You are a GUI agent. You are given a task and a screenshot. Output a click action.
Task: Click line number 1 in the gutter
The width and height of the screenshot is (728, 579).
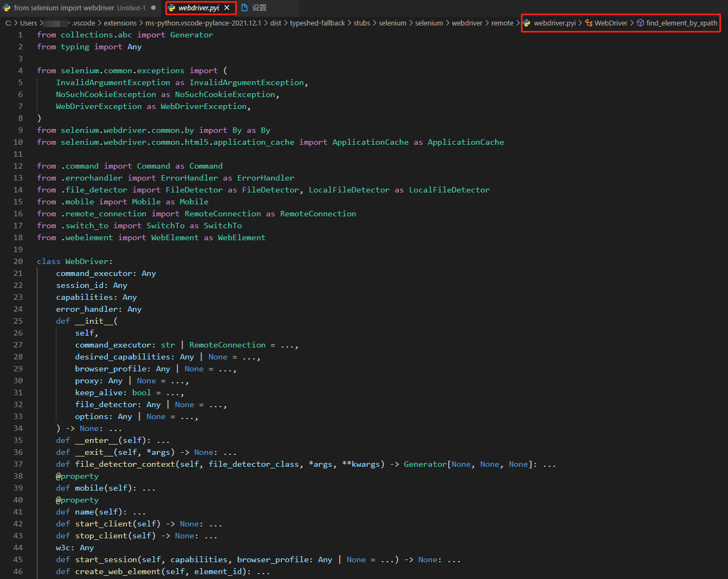[21, 35]
